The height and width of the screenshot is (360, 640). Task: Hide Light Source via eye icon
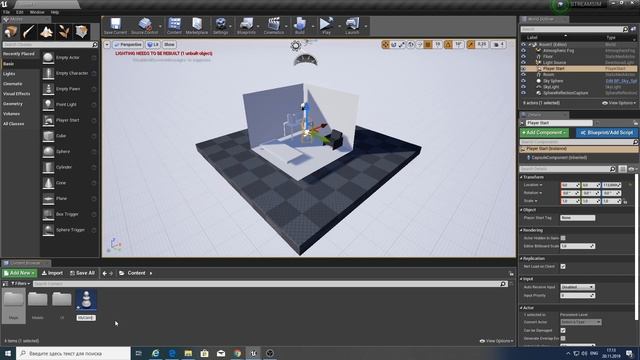[x=523, y=62]
